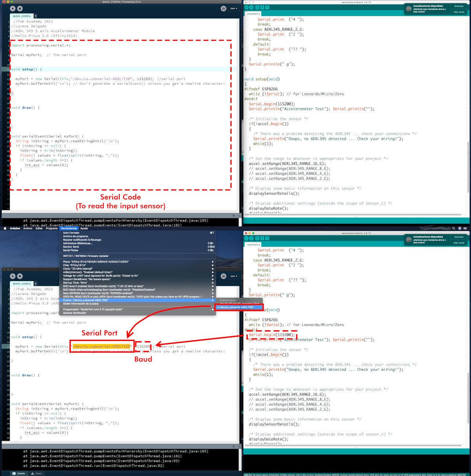Click Upload in Arduino window beside the Herramientas menu
The image size is (471, 476).
tap(251, 238)
